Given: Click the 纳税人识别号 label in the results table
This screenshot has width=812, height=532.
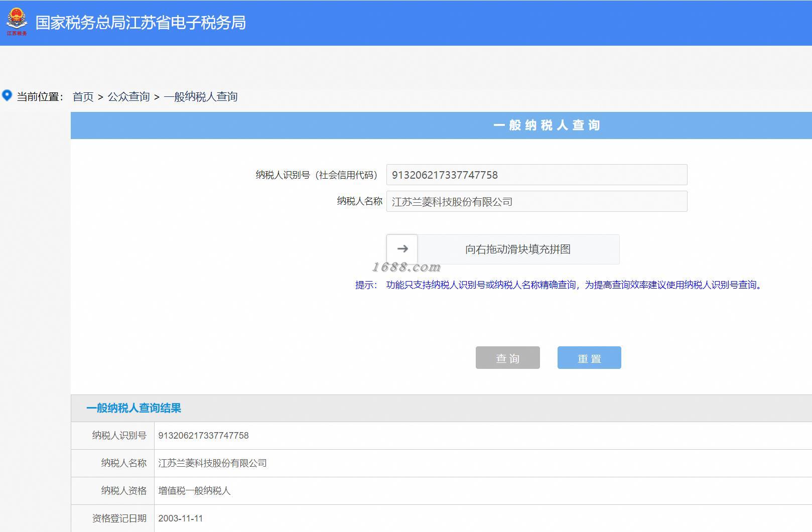Looking at the screenshot, I should pos(119,436).
